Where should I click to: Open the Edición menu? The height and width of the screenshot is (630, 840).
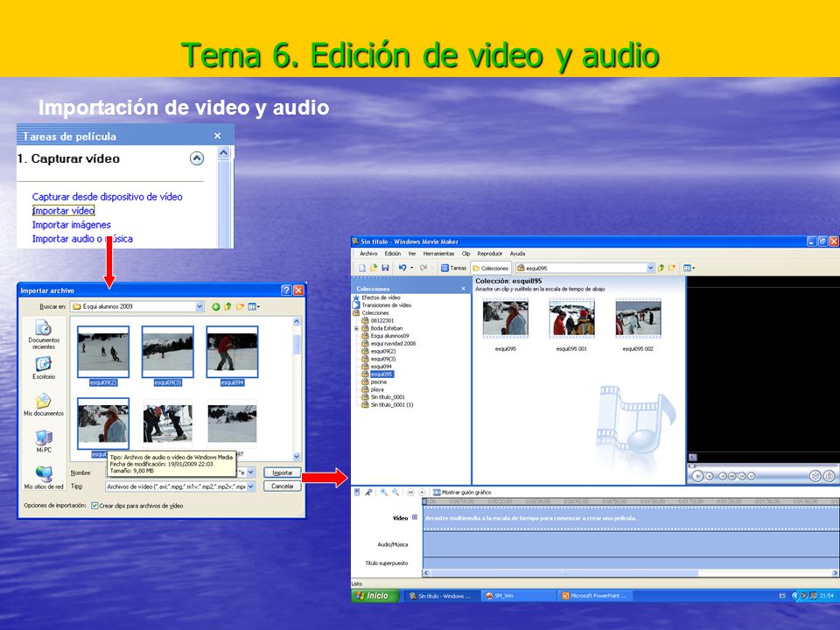(x=393, y=254)
